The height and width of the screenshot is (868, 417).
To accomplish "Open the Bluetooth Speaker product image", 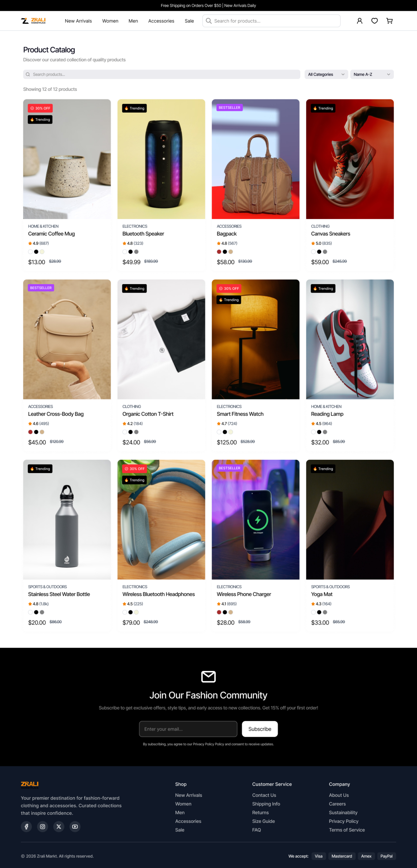I will 161,159.
